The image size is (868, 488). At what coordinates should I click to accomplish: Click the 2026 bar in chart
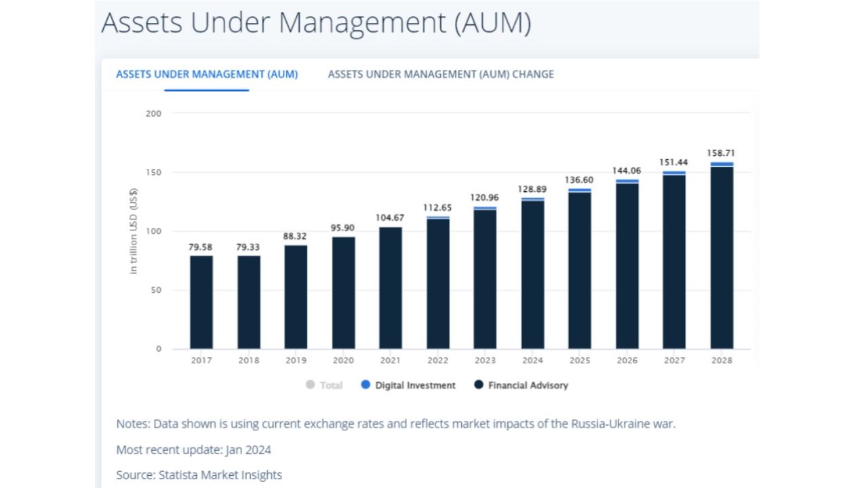point(627,264)
